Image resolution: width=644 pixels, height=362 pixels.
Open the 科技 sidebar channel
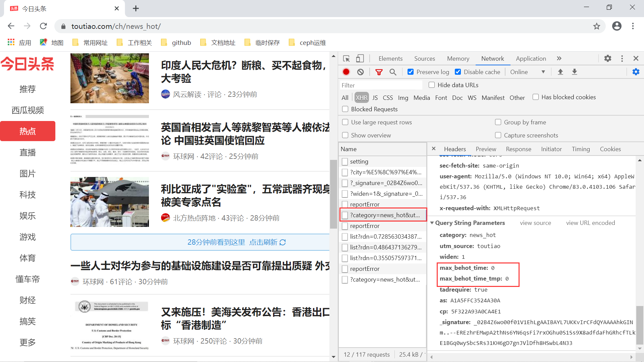(28, 195)
